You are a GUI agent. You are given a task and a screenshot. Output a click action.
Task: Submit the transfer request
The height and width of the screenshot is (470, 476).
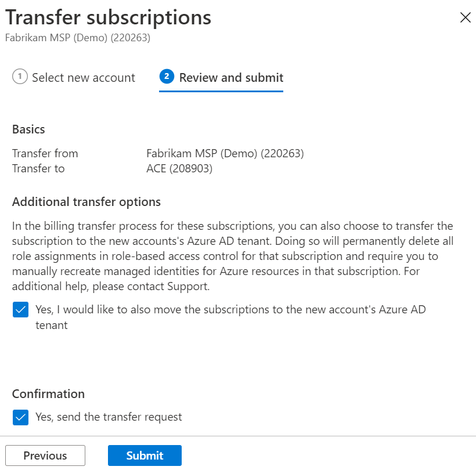coord(145,455)
